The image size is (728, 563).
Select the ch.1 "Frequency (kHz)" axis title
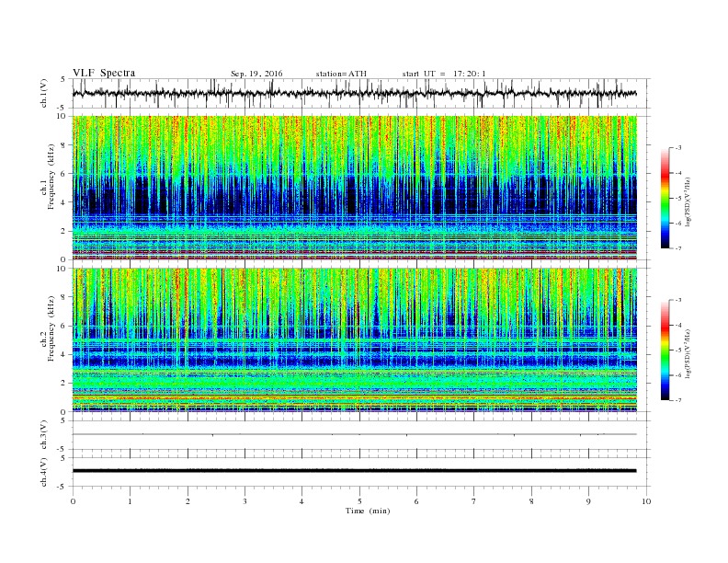point(51,177)
